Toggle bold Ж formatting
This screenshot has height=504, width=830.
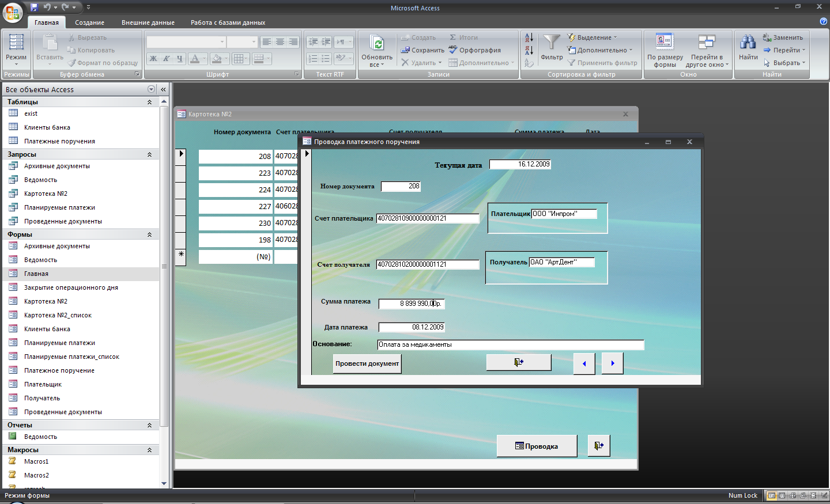click(153, 59)
